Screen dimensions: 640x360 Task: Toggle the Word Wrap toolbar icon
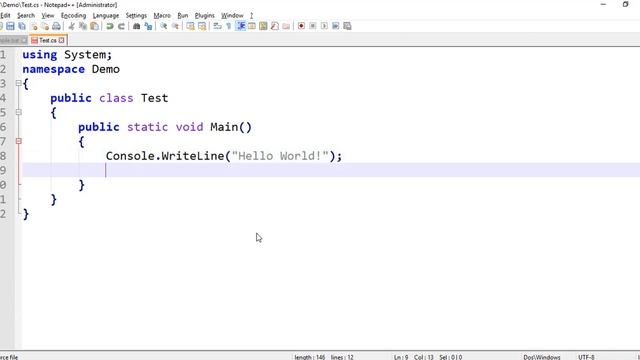(218, 26)
